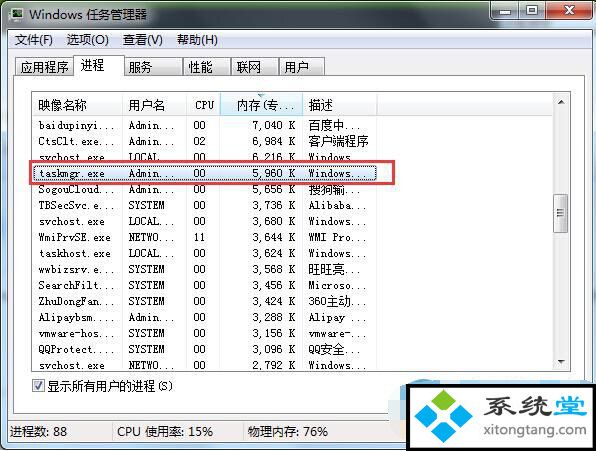Click the scrollbar up arrow
The image size is (596, 451).
pos(561,102)
